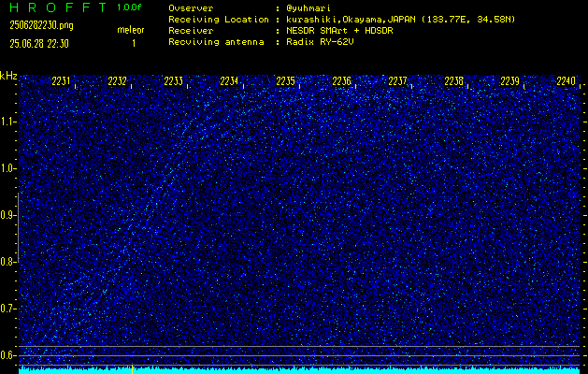Select the 2232 time tick label
The width and height of the screenshot is (588, 374).
[118, 81]
